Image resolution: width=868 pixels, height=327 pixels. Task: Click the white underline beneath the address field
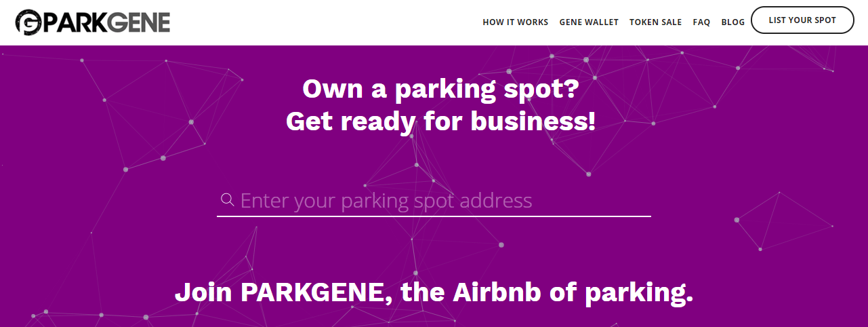point(434,216)
